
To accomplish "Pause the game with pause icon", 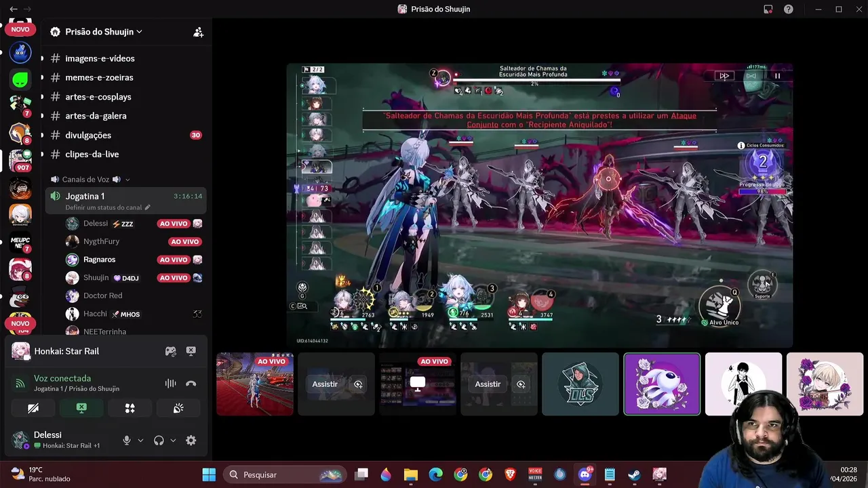I will (x=777, y=76).
